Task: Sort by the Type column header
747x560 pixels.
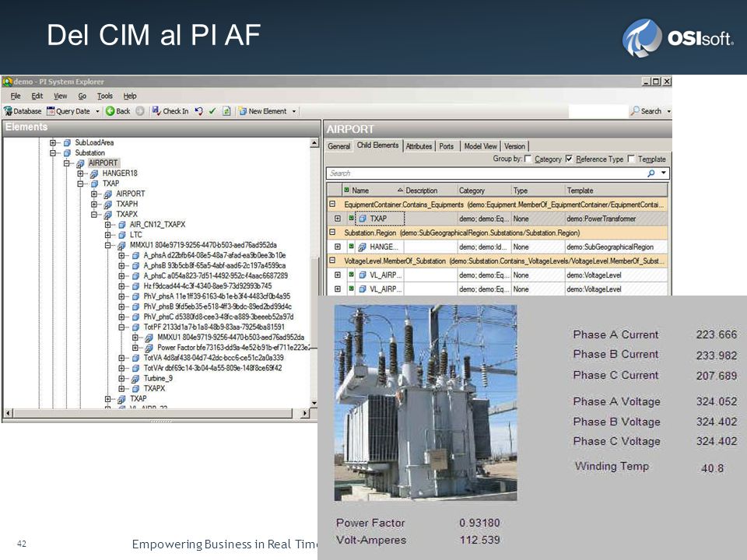Action: pos(538,191)
